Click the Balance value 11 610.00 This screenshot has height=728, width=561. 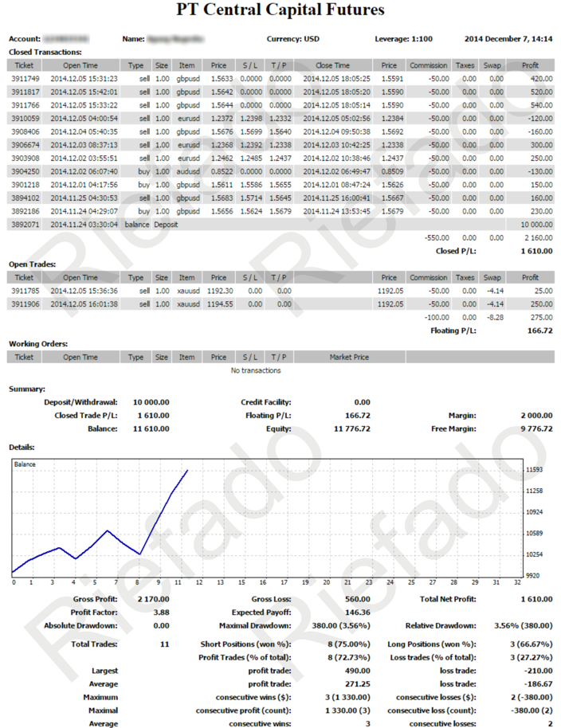pyautogui.click(x=151, y=429)
